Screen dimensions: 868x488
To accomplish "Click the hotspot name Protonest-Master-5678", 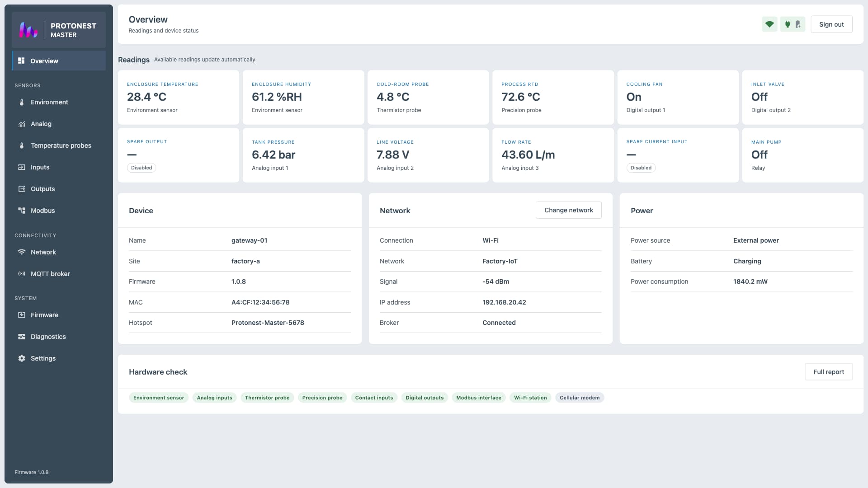I will [268, 323].
